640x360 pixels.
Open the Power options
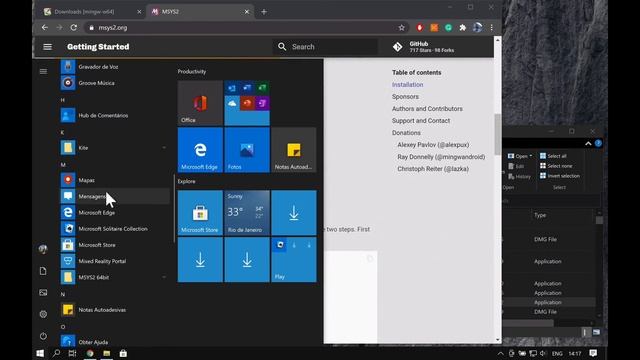click(43, 336)
